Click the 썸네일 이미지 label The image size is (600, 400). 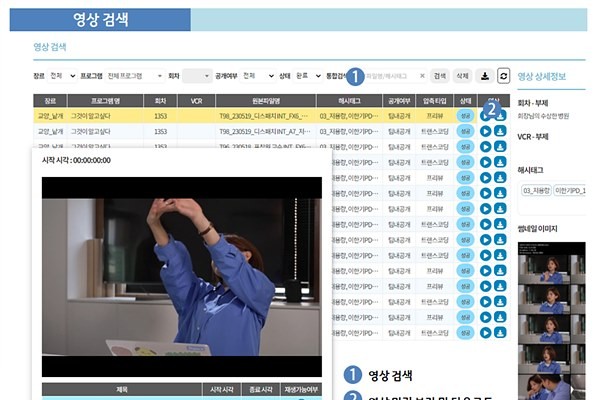pyautogui.click(x=537, y=229)
